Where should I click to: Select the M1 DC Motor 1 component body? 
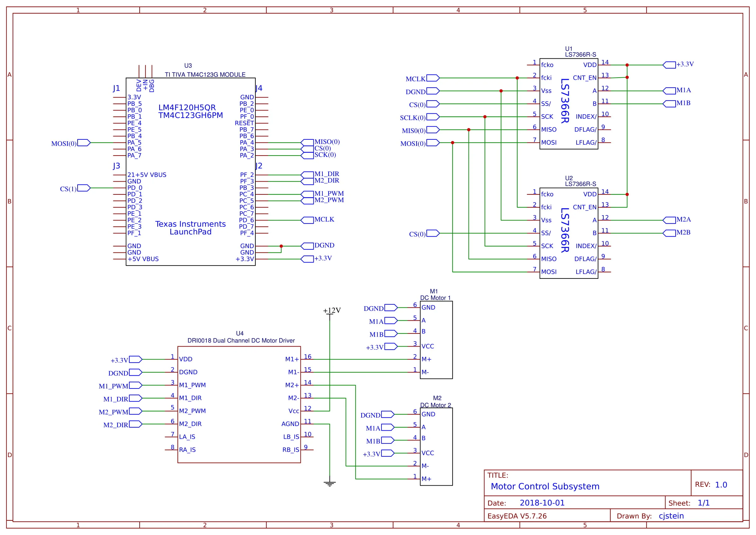(436, 340)
